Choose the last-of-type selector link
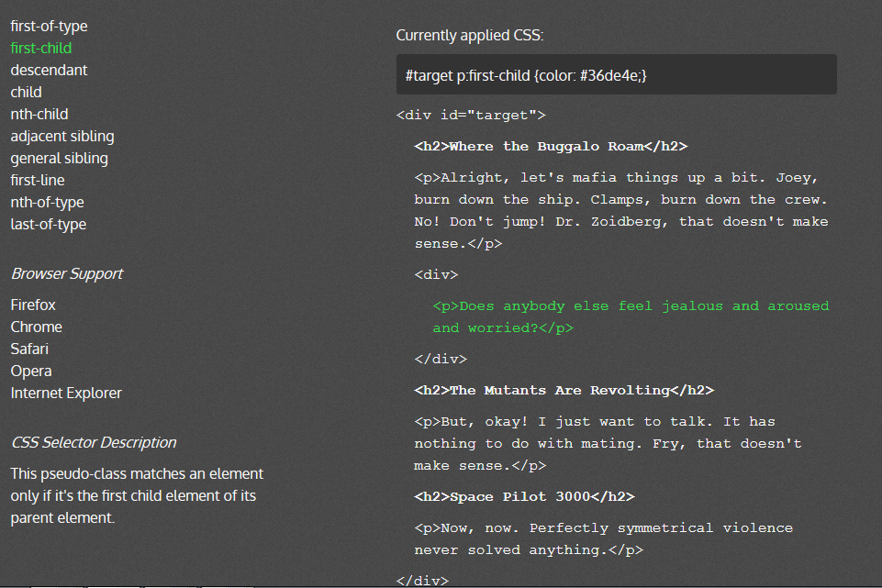 (x=49, y=225)
